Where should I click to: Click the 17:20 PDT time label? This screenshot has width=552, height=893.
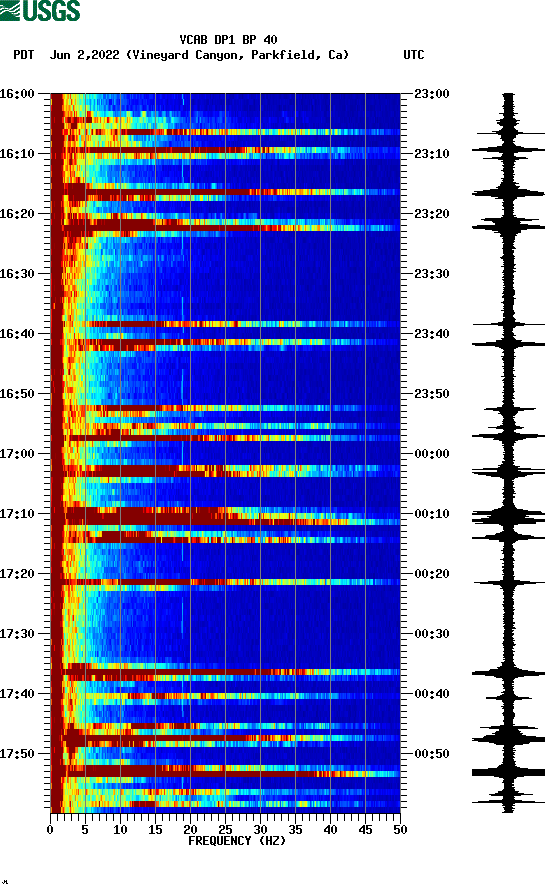[x=17, y=574]
